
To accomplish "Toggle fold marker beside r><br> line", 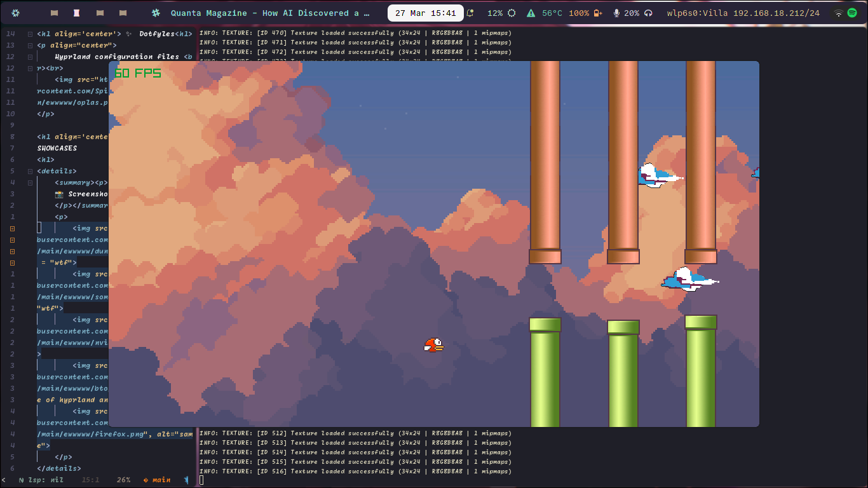I will (31, 68).
